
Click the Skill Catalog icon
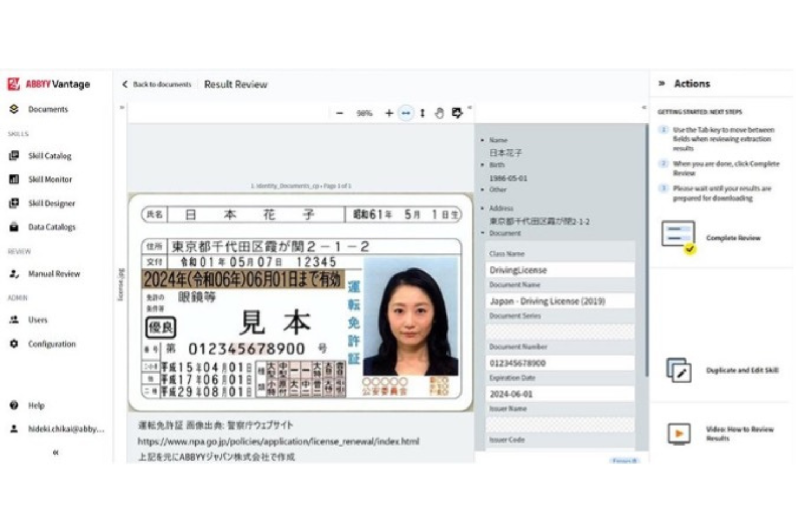(14, 156)
